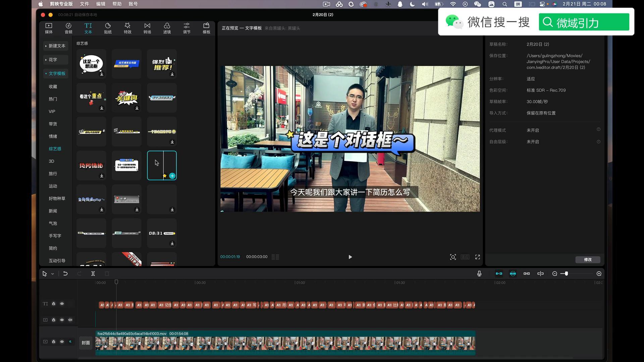Click the split clip tool icon
The image size is (644, 362).
(93, 274)
